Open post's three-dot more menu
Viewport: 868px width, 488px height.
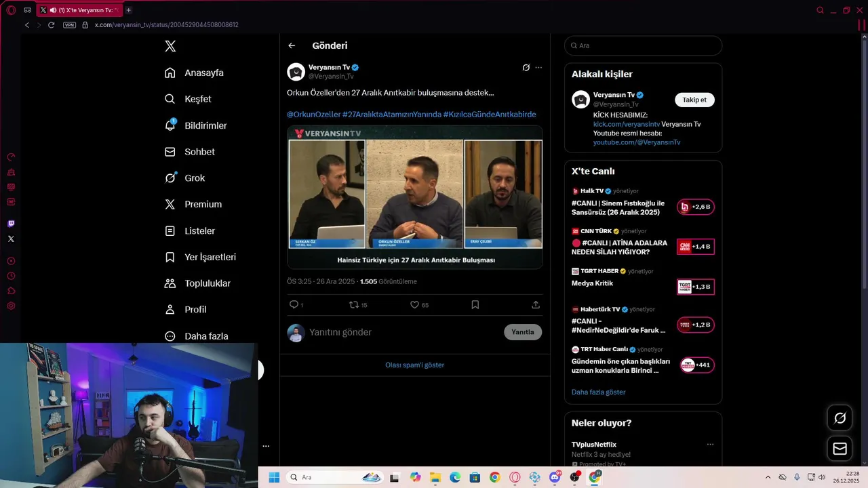click(x=538, y=67)
